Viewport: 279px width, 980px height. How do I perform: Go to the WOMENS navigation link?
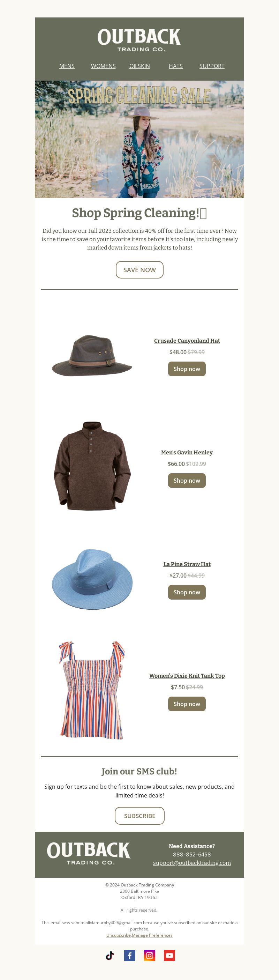click(x=103, y=66)
